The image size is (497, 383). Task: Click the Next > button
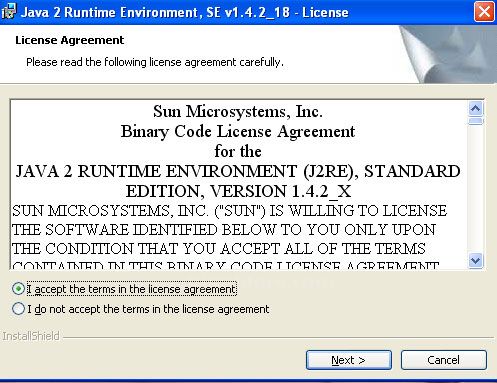coord(349,360)
